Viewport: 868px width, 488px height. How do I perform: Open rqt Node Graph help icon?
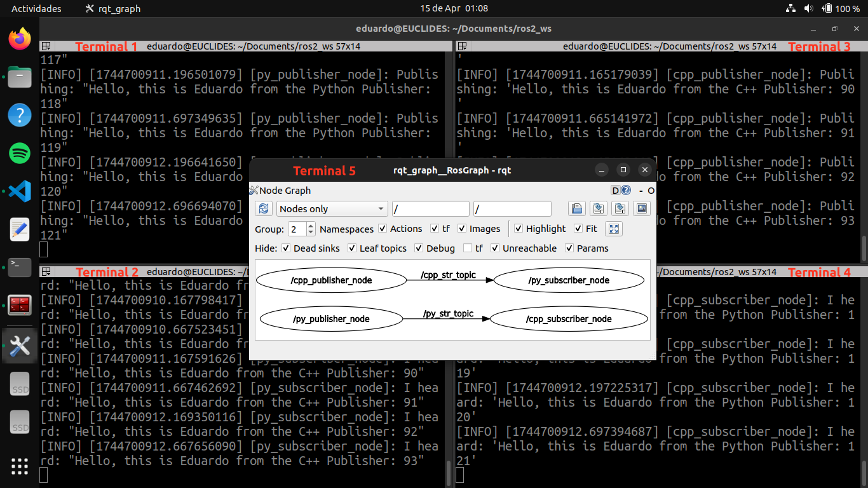tap(626, 190)
